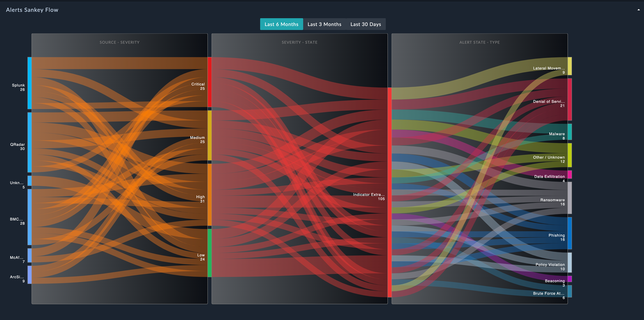This screenshot has height=320, width=644.
Task: Click the Denial of Service node
Action: point(570,100)
